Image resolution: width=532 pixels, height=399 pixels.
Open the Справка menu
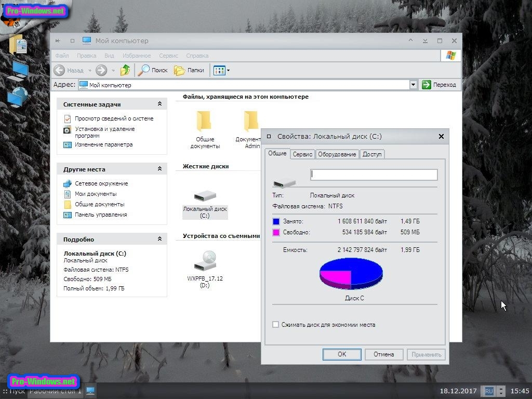point(197,56)
